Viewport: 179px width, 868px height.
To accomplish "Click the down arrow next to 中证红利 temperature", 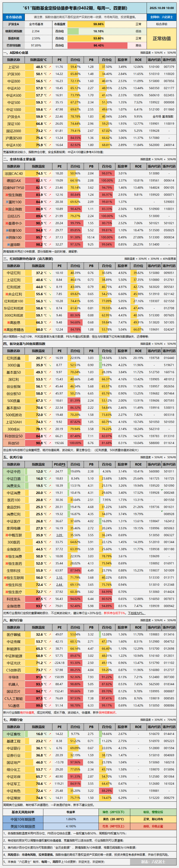I will [x=50, y=273].
